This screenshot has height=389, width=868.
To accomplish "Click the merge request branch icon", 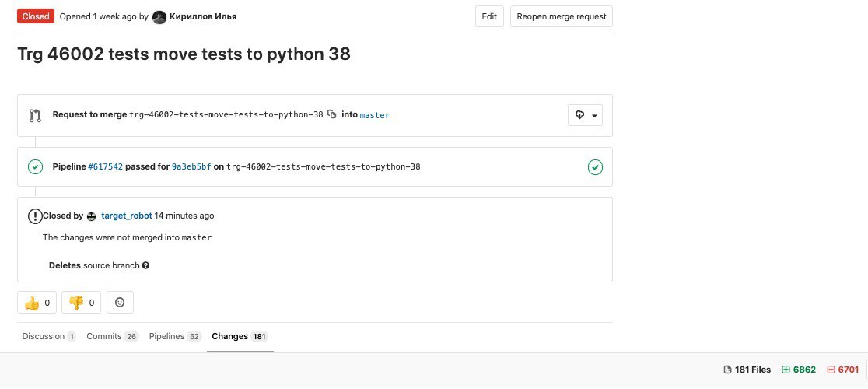I will tap(35, 116).
